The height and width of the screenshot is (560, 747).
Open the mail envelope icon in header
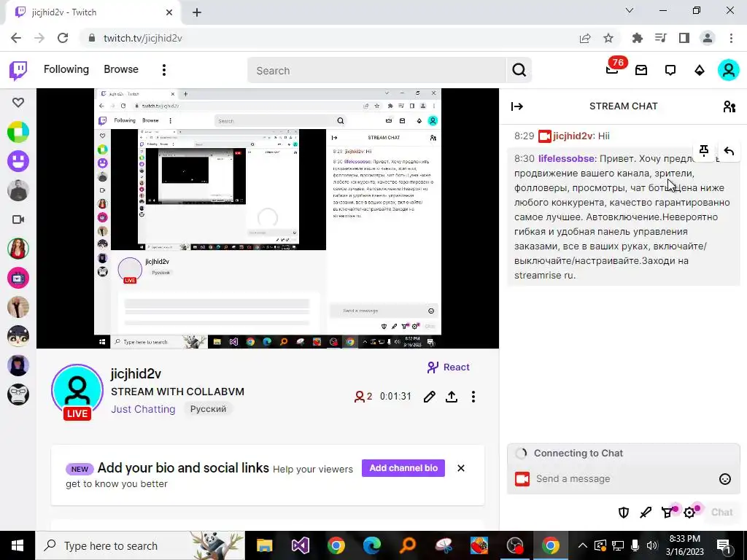click(x=641, y=71)
